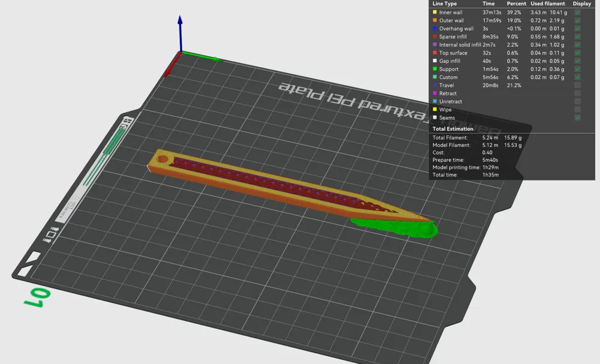Image resolution: width=600 pixels, height=364 pixels.
Task: Click the purple Internal solid infill icon
Action: 435,45
